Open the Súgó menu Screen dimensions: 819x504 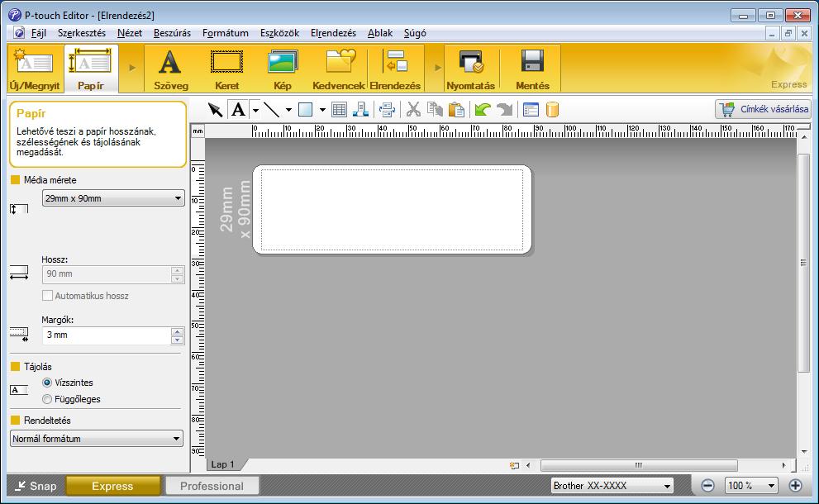tap(415, 33)
